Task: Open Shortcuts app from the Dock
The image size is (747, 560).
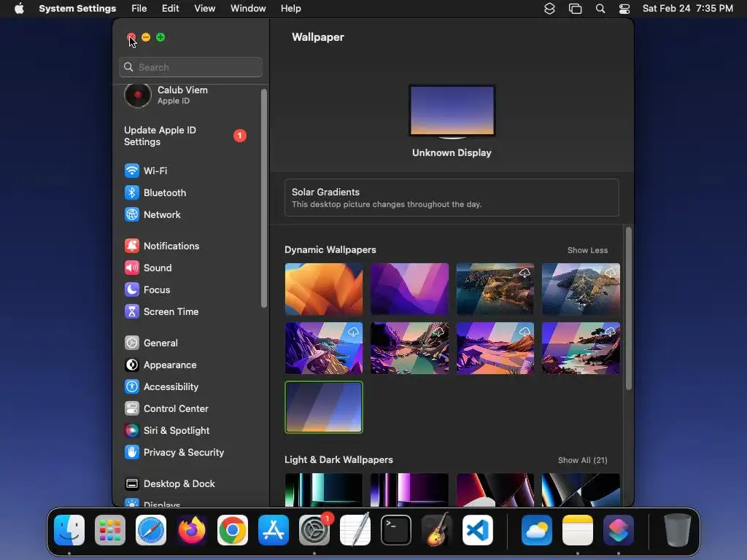Action: click(x=619, y=530)
